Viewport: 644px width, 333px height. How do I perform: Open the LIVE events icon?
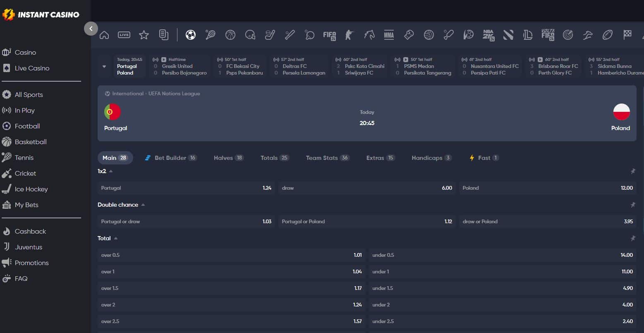124,35
